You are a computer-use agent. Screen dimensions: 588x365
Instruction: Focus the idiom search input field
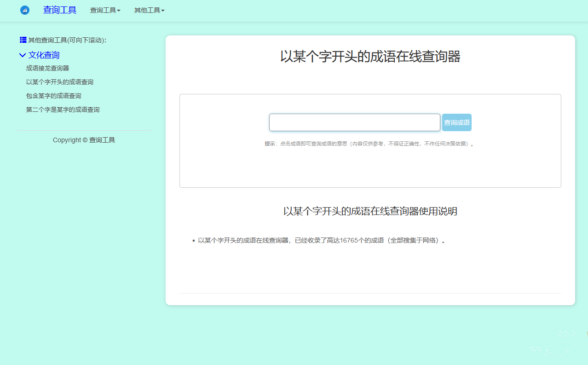coord(355,122)
